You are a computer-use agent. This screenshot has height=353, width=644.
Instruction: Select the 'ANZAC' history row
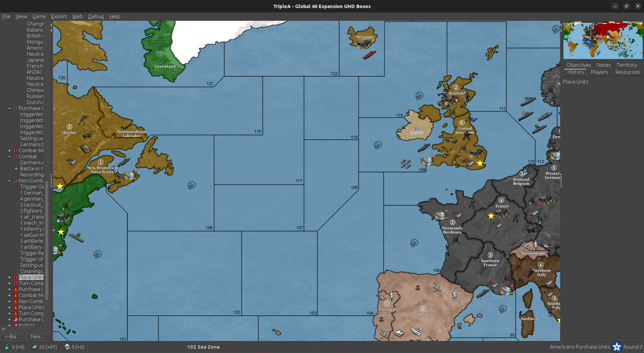35,72
